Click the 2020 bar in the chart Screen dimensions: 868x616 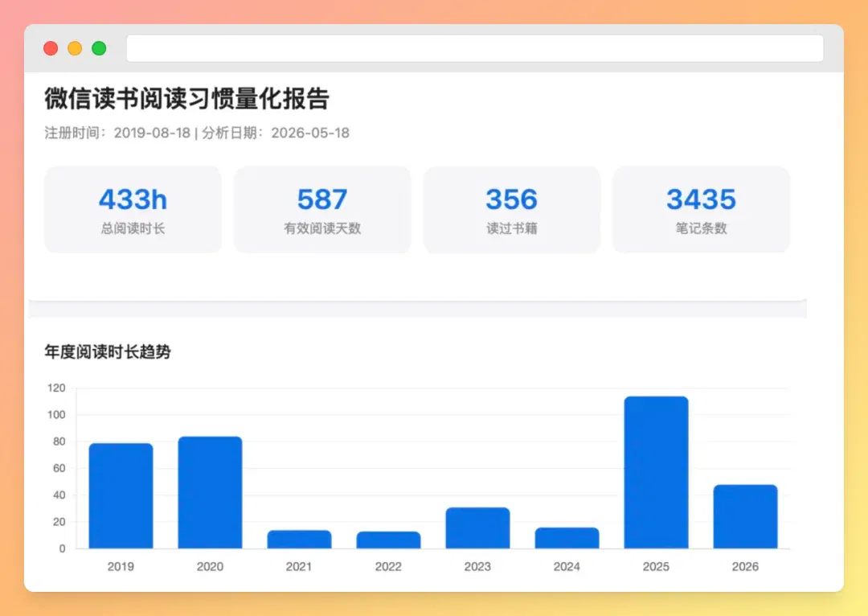coord(210,492)
